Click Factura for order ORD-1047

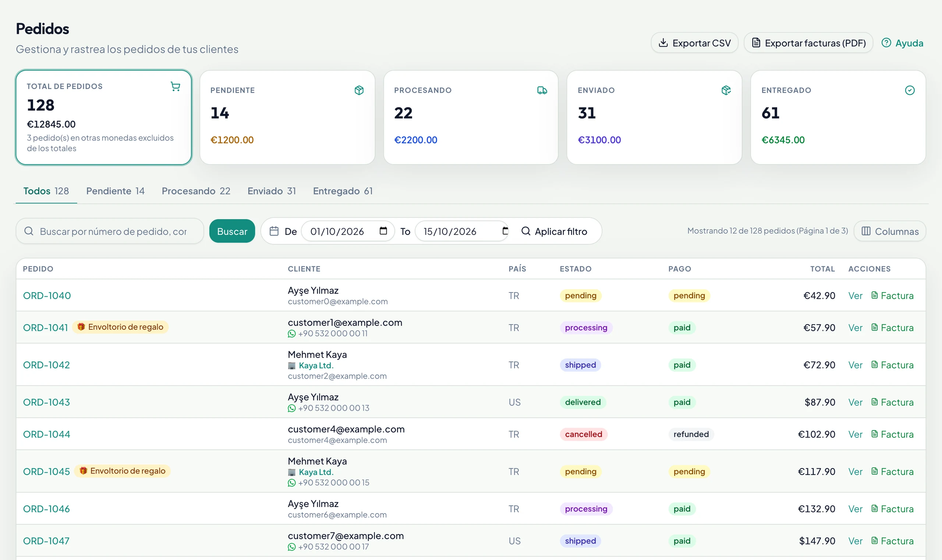[x=892, y=541]
